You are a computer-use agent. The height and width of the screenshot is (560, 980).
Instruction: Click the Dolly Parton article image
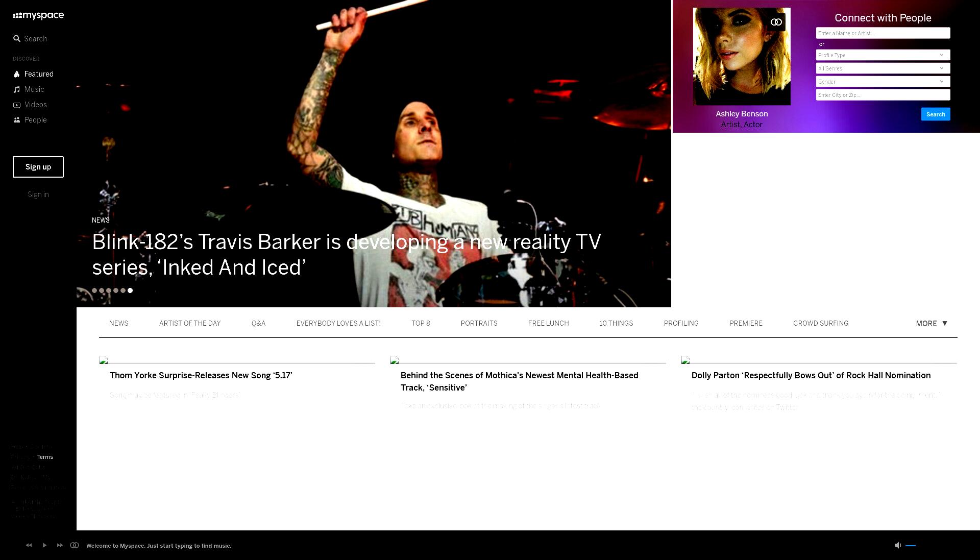click(819, 360)
